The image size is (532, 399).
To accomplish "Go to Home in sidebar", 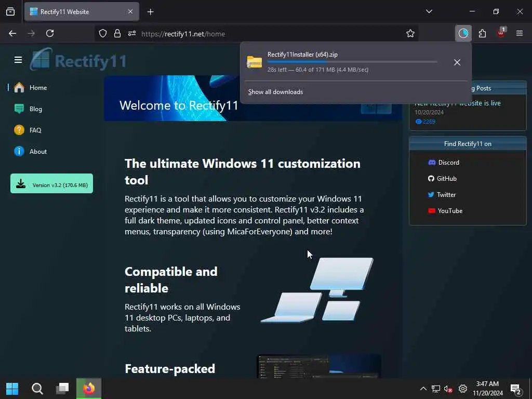I will pyautogui.click(x=31, y=87).
